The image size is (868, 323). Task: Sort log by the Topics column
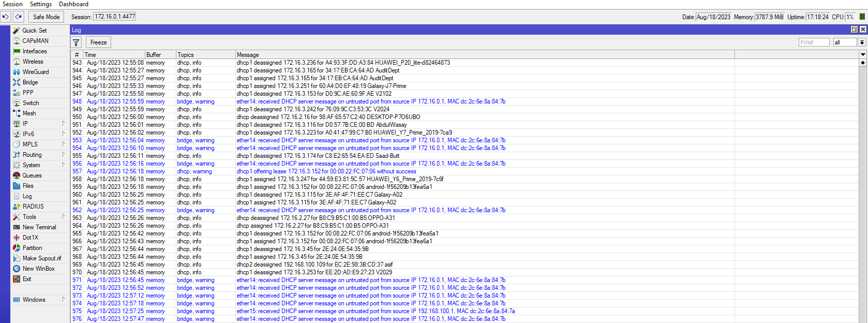pyautogui.click(x=205, y=54)
